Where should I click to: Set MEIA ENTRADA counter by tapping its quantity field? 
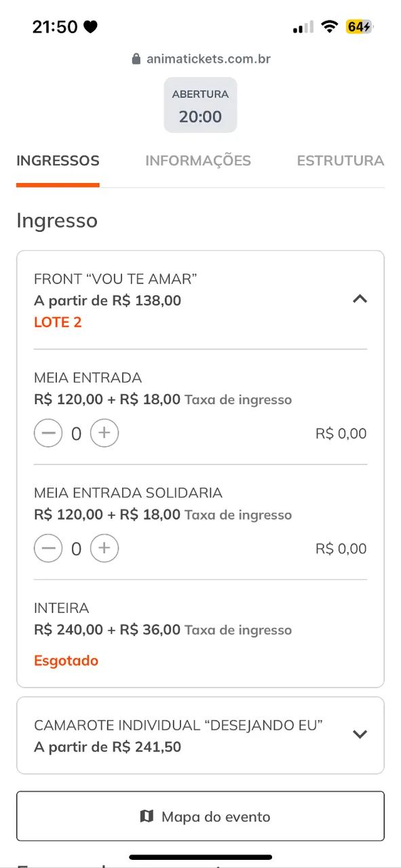pyautogui.click(x=76, y=433)
